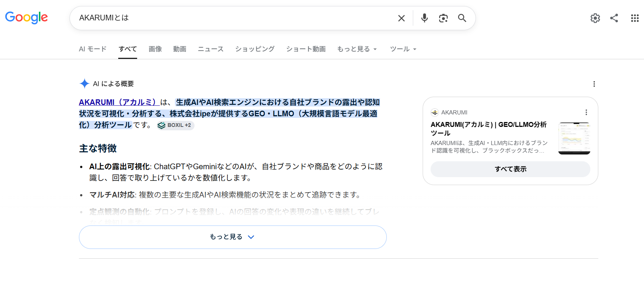Click the AKARUMI site name in card

point(454,113)
